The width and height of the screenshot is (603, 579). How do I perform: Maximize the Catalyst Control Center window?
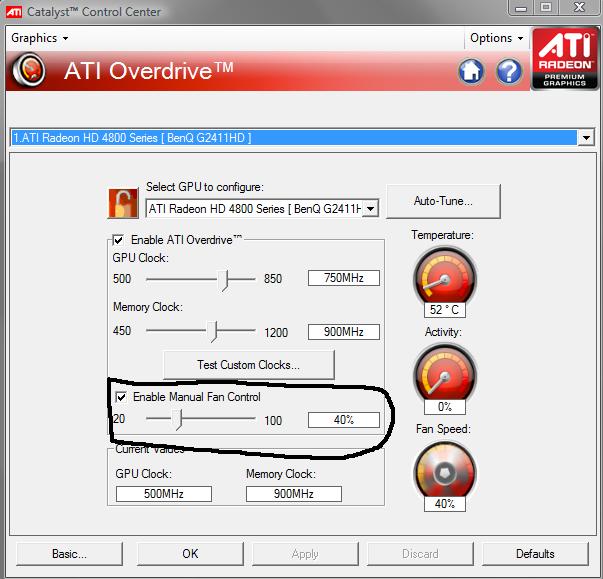click(546, 8)
